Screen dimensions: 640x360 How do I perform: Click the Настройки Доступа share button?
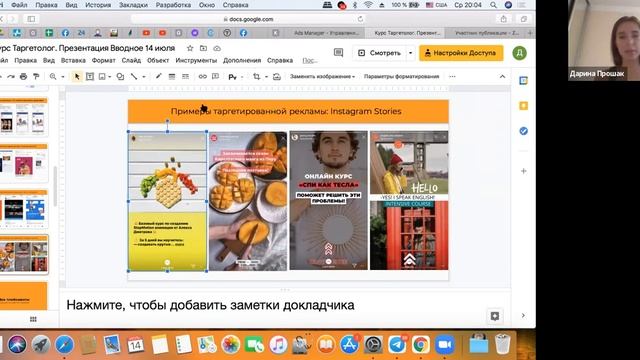(461, 53)
